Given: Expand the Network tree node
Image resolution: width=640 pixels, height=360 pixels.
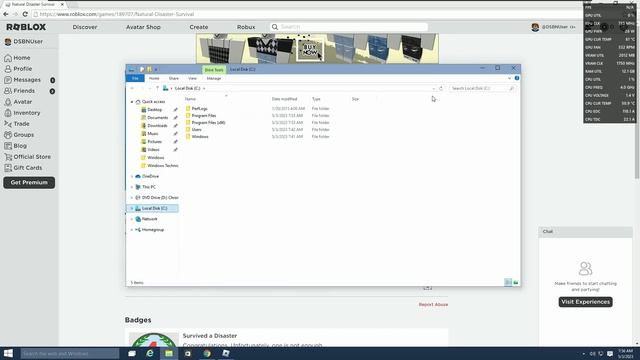Looking at the screenshot, I should 132,219.
